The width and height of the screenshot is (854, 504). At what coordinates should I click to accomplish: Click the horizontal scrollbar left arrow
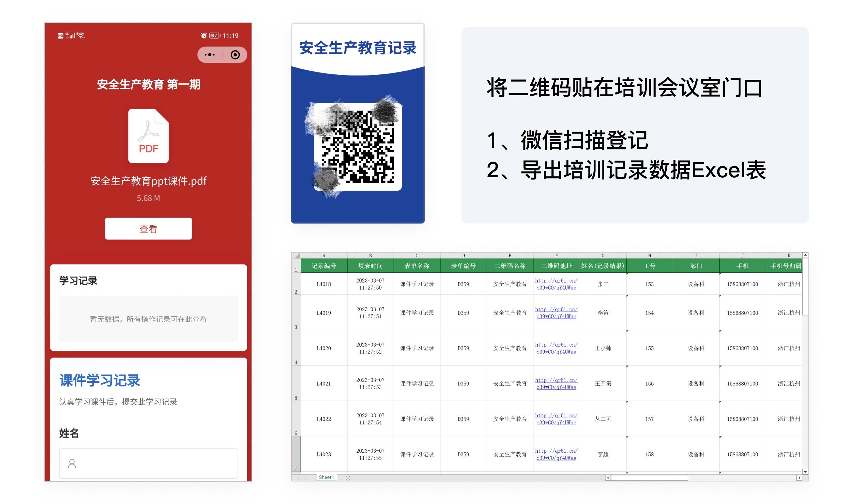point(608,478)
